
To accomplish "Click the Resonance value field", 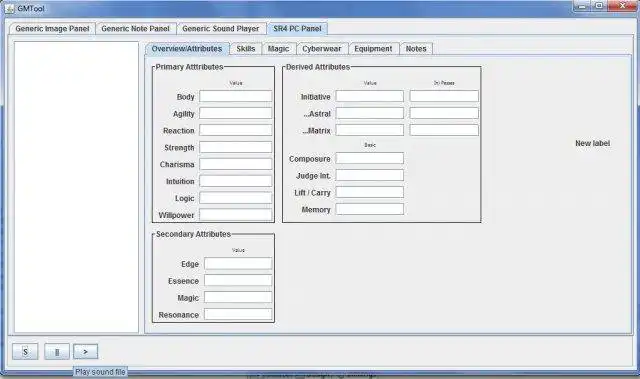I will point(238,314).
